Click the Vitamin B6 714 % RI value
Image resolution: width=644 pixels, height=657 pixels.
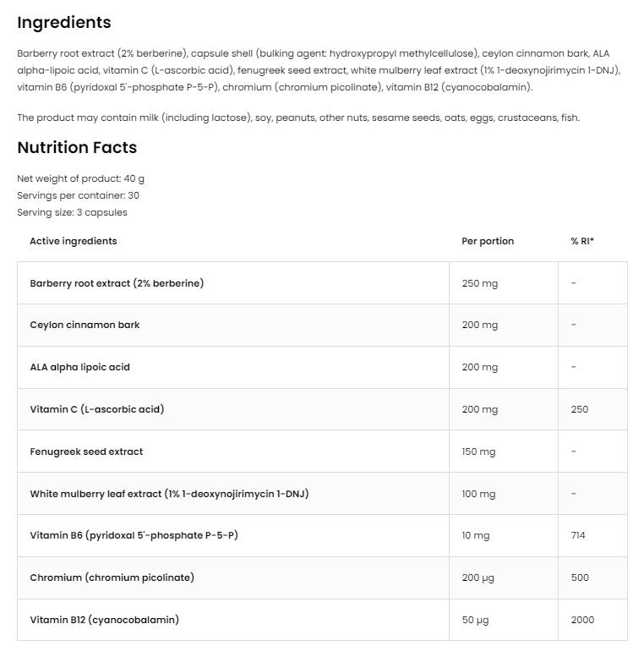578,535
